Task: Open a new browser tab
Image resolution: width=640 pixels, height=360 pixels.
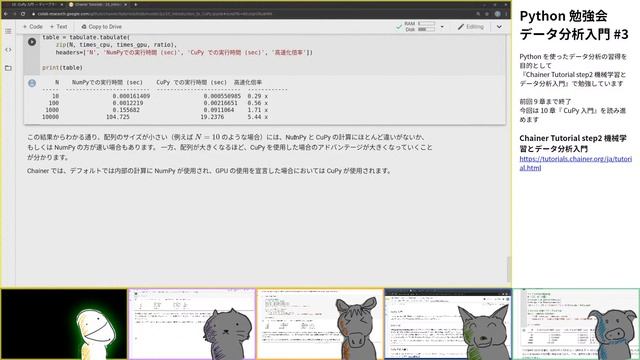Action: coord(136,4)
